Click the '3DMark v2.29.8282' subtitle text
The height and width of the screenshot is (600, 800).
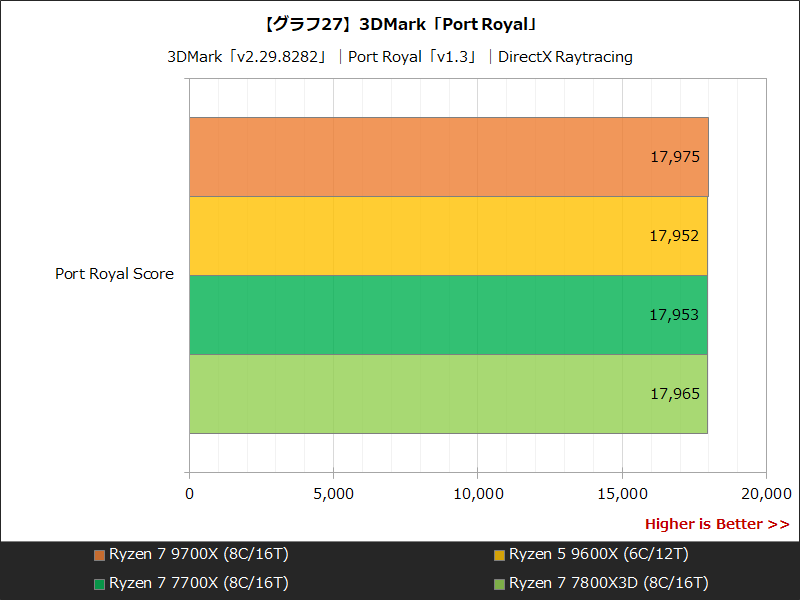(247, 57)
